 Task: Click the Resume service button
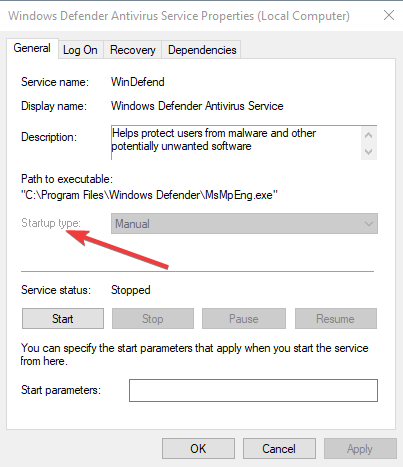336,319
